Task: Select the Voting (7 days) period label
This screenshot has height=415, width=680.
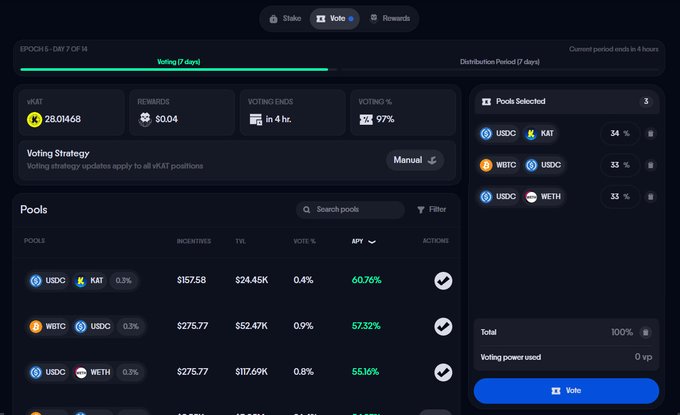Action: coord(178,62)
